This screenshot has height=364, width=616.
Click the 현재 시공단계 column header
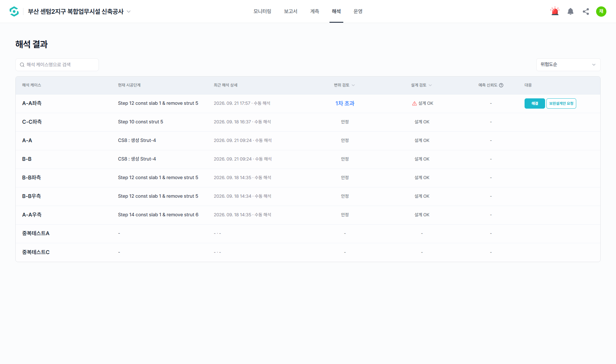click(x=129, y=85)
